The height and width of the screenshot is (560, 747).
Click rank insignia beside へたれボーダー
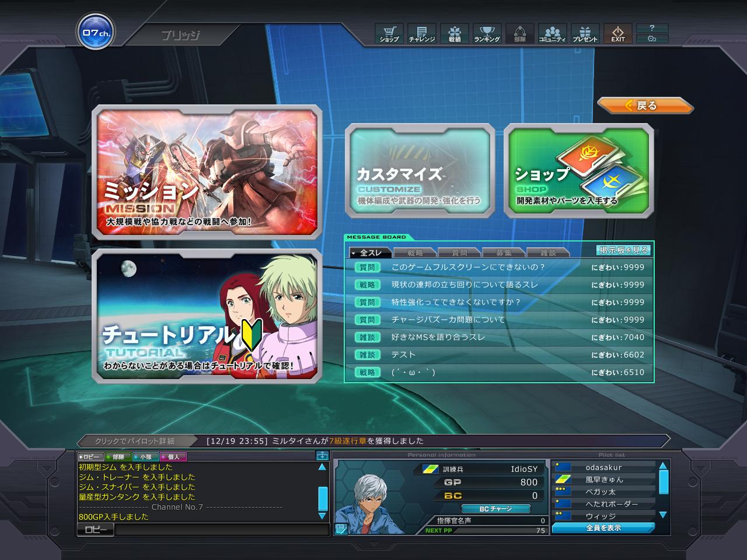563,504
